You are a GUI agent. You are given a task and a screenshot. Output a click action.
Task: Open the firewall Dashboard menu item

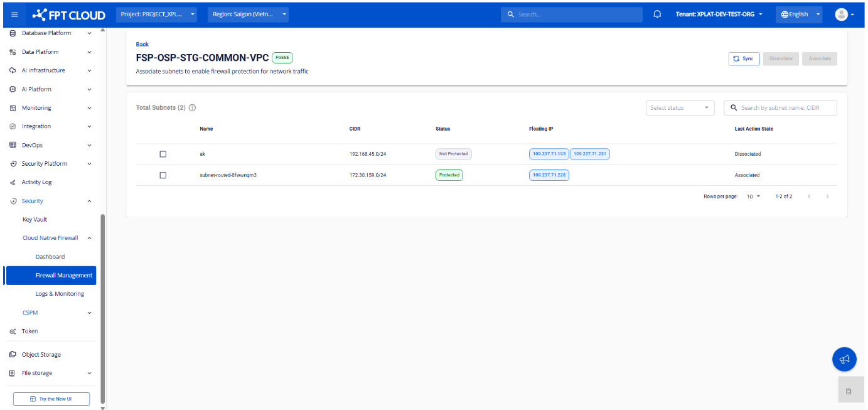50,257
